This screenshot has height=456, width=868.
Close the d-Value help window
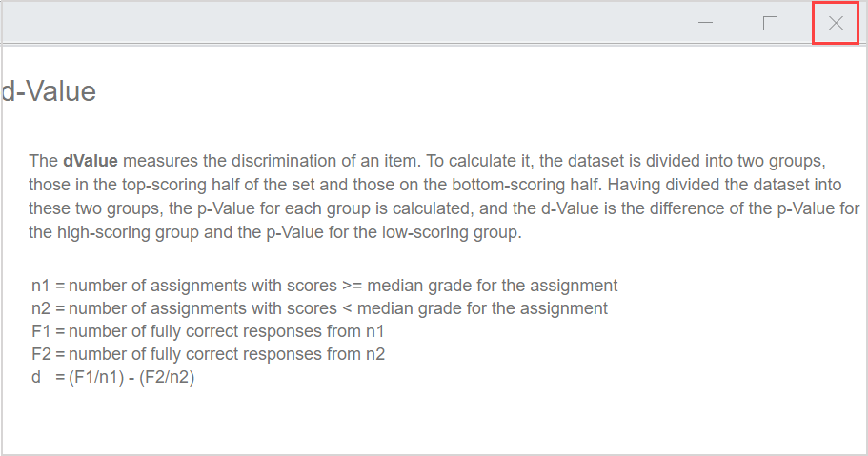836,24
